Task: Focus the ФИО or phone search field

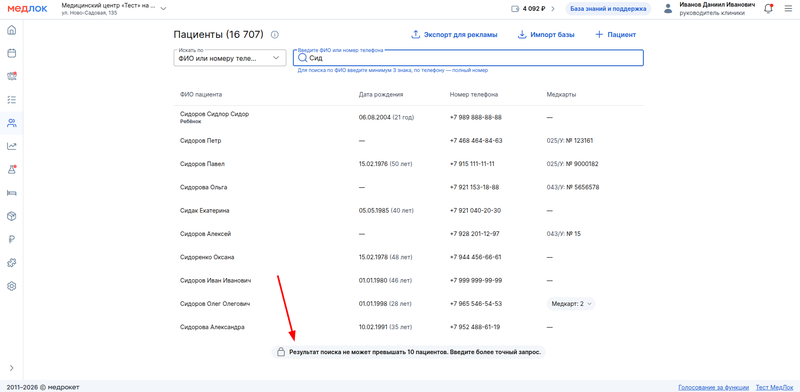Action: (x=468, y=58)
